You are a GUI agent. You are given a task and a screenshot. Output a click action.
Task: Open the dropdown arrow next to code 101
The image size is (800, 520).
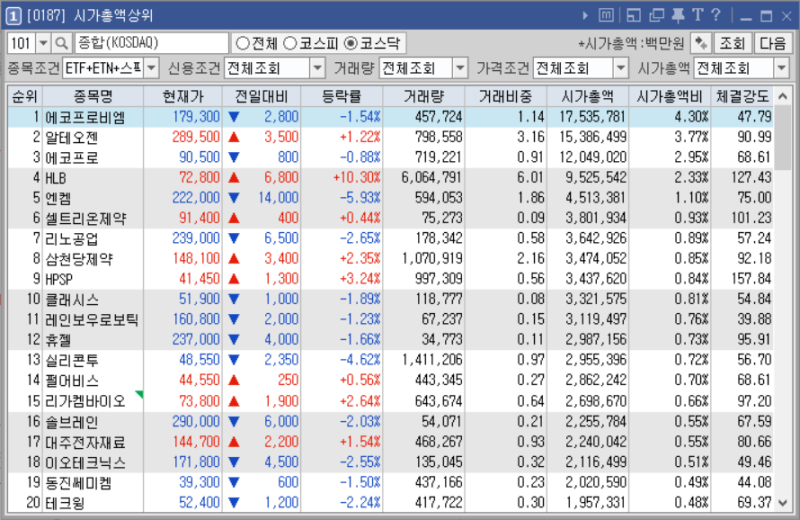click(44, 43)
